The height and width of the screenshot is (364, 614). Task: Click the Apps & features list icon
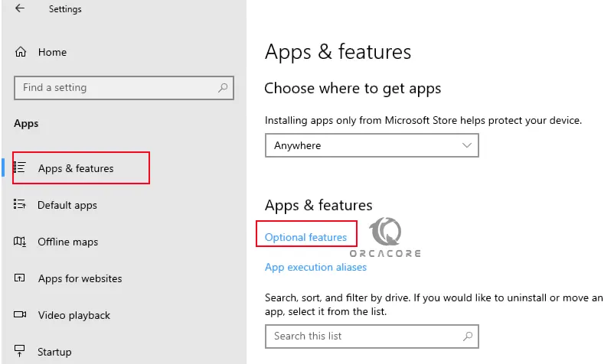point(20,167)
